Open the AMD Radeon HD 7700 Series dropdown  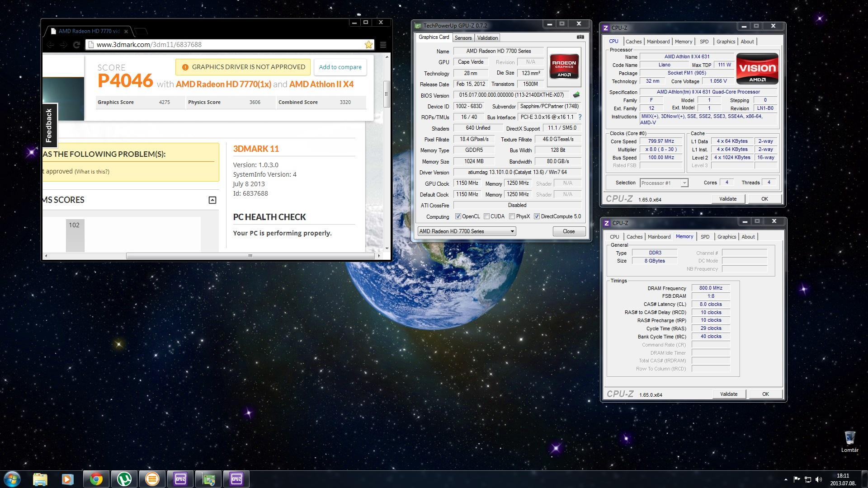467,231
